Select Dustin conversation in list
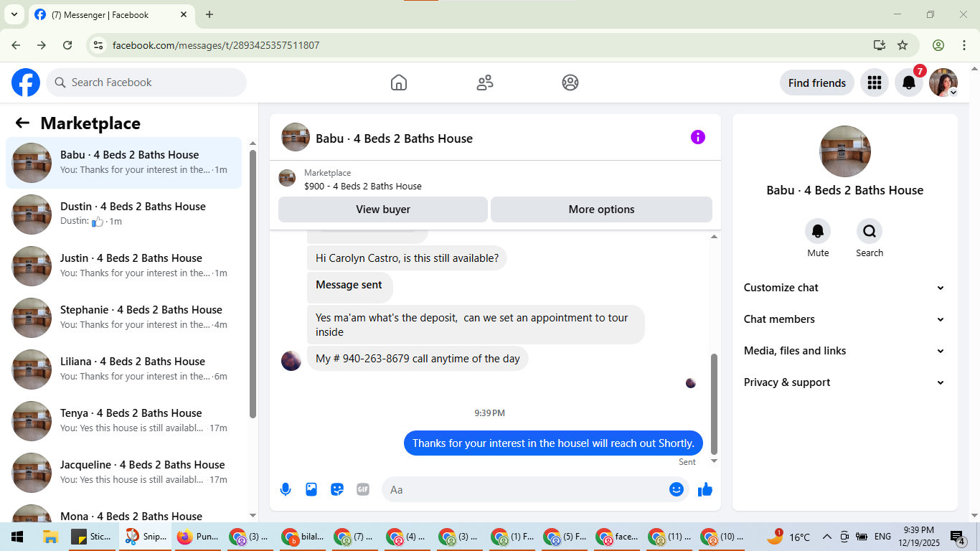This screenshot has height=551, width=980. click(x=123, y=215)
